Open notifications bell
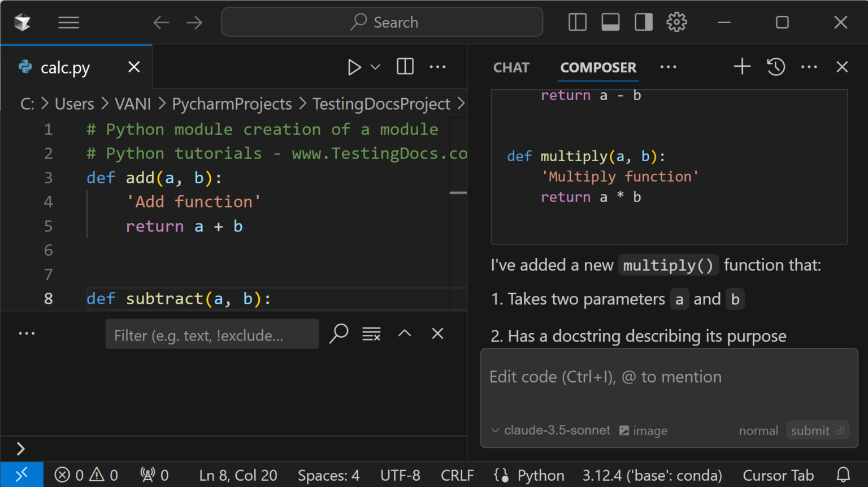Viewport: 868px width, 487px height. pyautogui.click(x=844, y=475)
